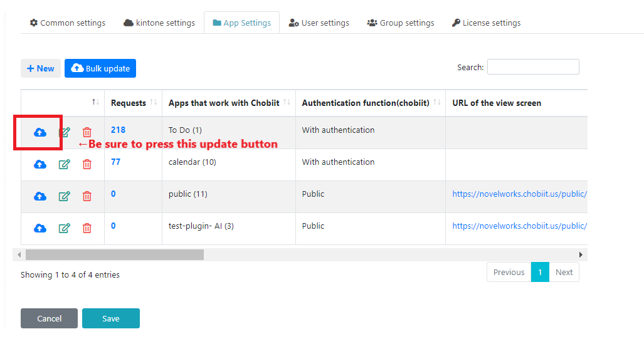644x339 pixels.
Task: Click cloud update icon for calendar row
Action: 40,164
